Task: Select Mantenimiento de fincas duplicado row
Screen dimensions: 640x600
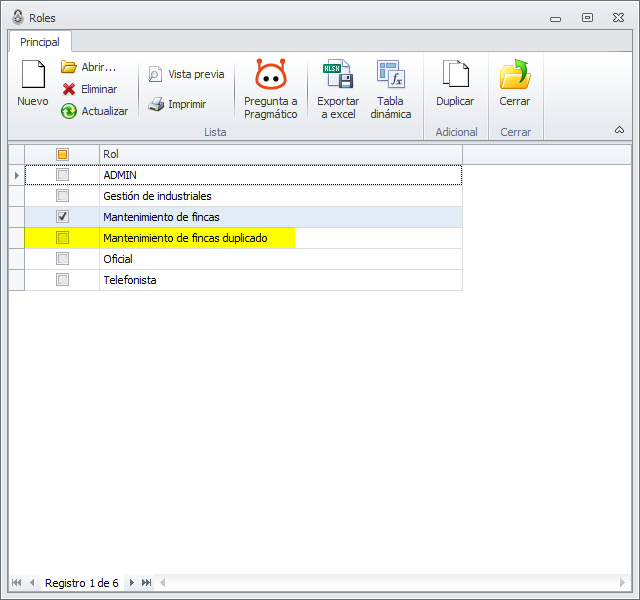Action: tap(244, 238)
